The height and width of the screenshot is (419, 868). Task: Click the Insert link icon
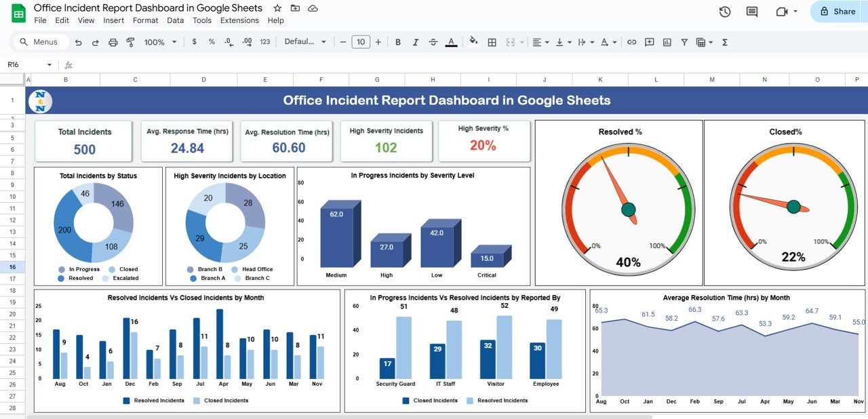[631, 42]
